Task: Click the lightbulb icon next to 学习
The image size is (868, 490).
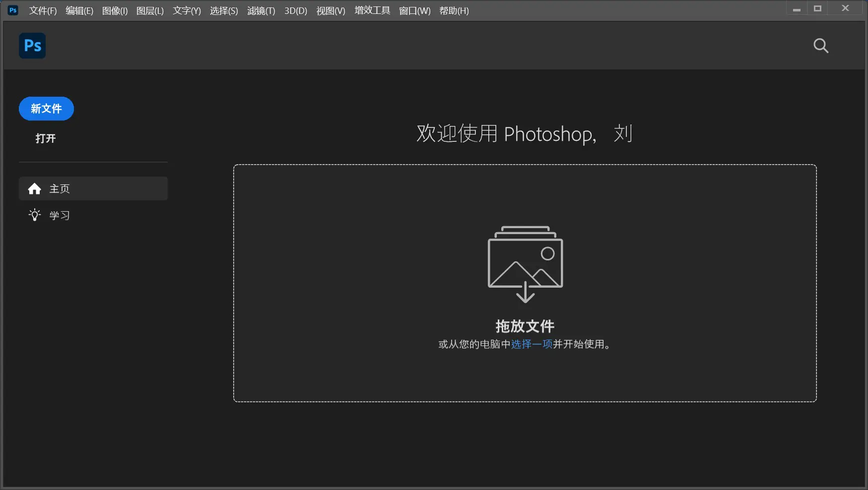Action: click(x=34, y=215)
